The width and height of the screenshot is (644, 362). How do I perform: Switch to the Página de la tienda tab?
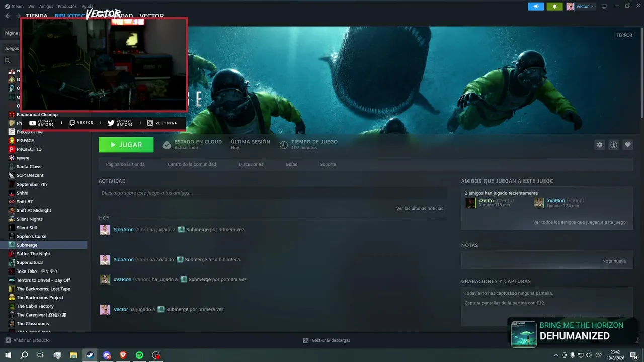(125, 164)
